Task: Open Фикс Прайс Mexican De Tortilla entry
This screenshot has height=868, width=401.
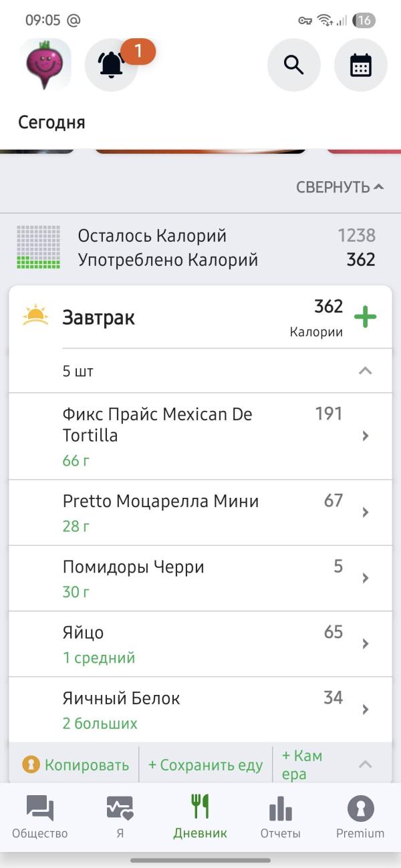Action: point(200,436)
